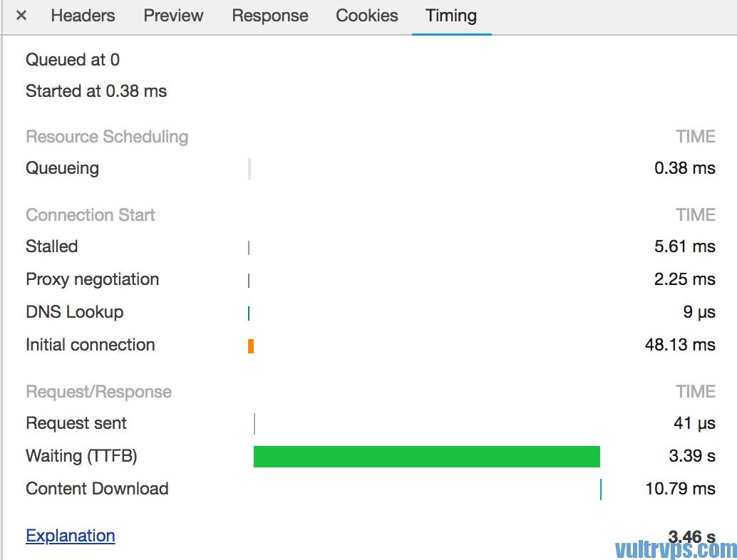This screenshot has height=560, width=737.
Task: Click the DNS Lookup timing marker
Action: pos(249,313)
